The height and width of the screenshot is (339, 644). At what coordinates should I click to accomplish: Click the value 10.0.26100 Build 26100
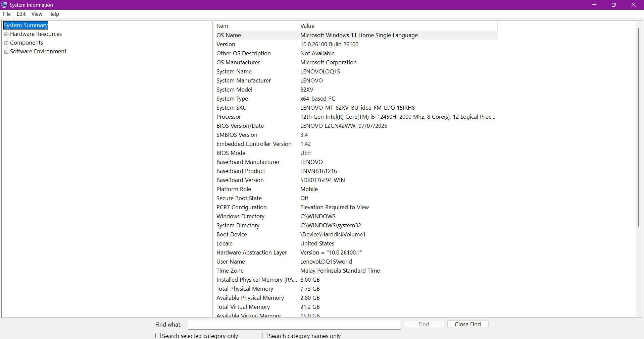coord(329,44)
